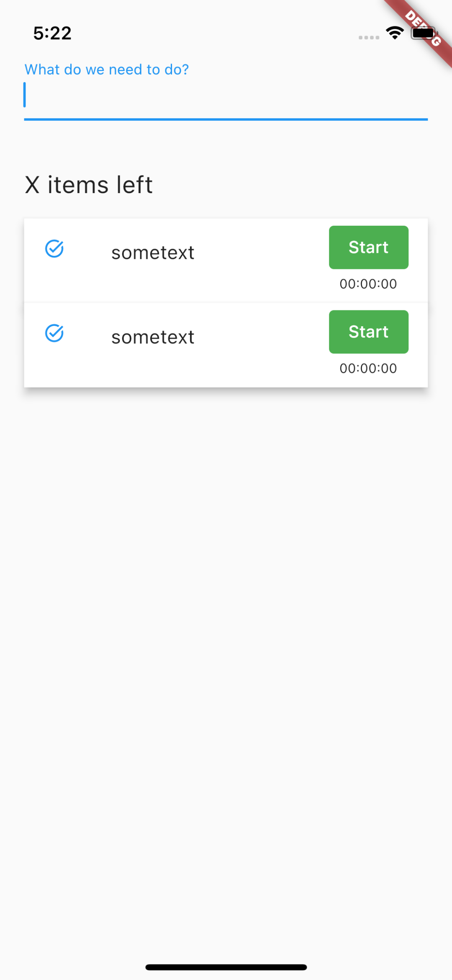This screenshot has height=980, width=452.
Task: Toggle the first todo's check circle
Action: (54, 249)
